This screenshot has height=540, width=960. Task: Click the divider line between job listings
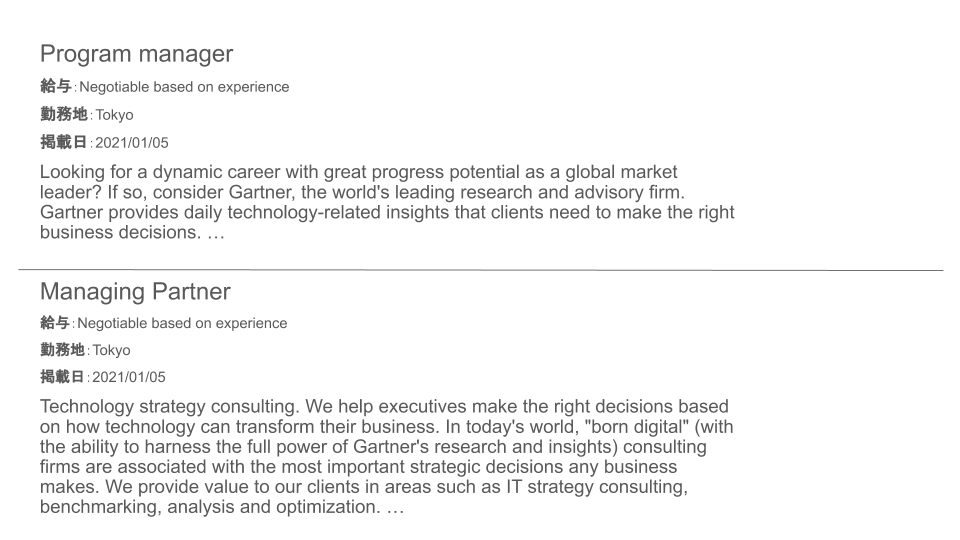tap(481, 269)
